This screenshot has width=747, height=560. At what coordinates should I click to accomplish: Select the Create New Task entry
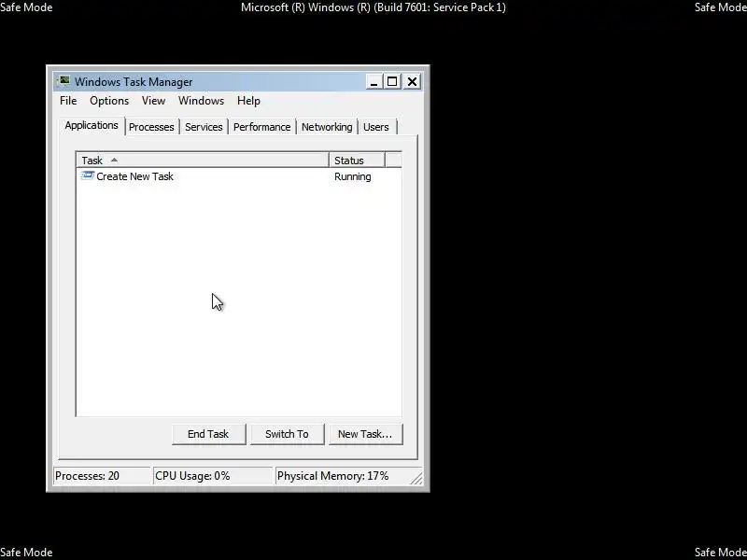(238, 176)
